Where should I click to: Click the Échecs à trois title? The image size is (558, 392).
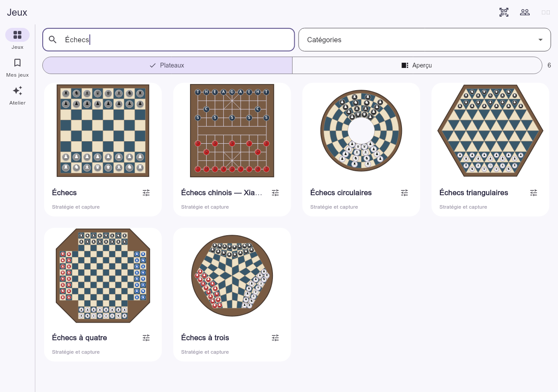point(205,338)
